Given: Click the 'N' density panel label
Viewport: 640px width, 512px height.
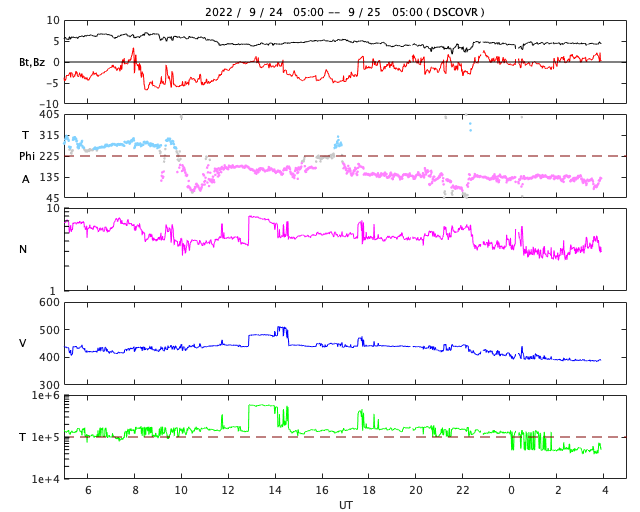Looking at the screenshot, I should [x=23, y=249].
